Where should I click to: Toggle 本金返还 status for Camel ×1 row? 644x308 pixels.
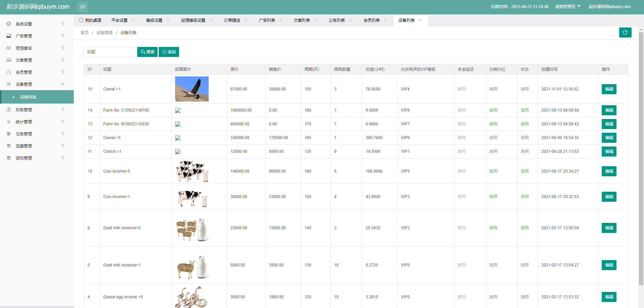coord(462,89)
